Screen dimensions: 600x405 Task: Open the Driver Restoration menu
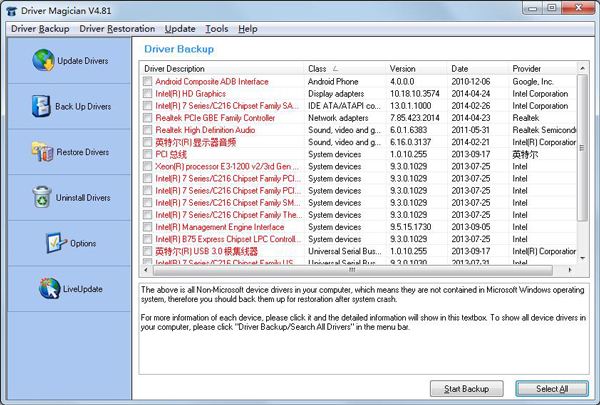click(118, 29)
